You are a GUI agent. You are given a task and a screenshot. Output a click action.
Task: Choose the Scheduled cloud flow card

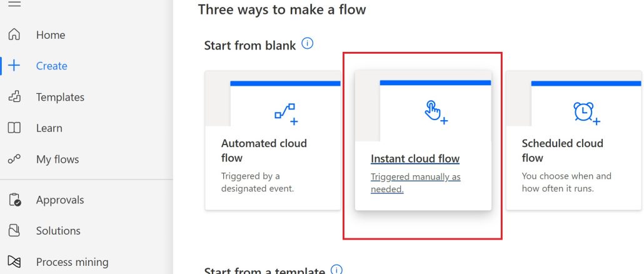point(575,141)
